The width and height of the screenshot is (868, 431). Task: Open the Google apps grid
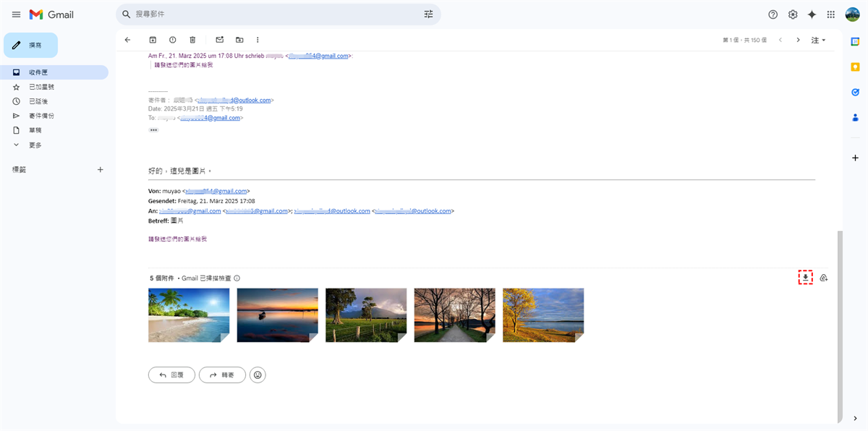point(831,14)
